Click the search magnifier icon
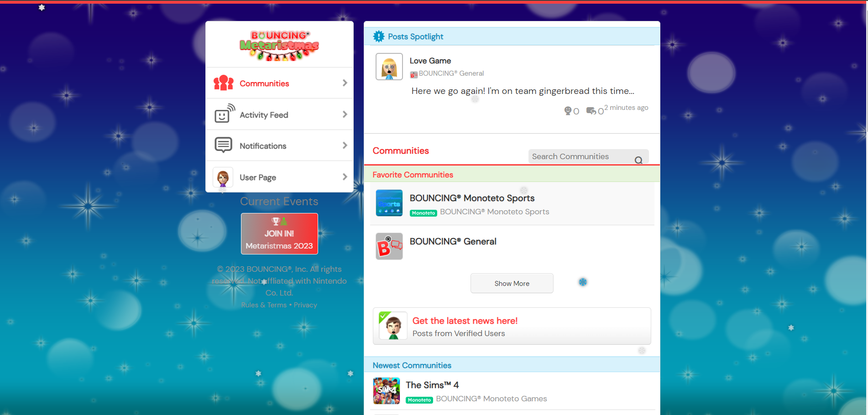 [x=639, y=160]
